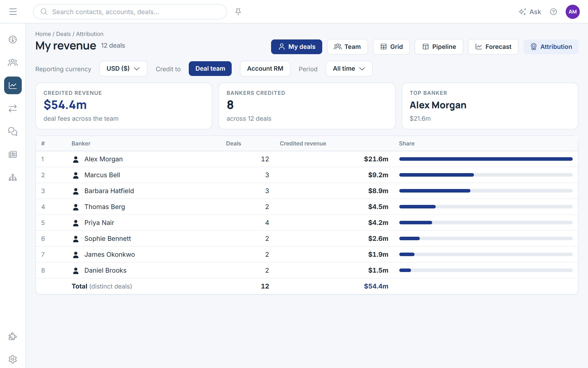Go to Deals breadcrumb link
Screen dimensions: 588x368
63,34
